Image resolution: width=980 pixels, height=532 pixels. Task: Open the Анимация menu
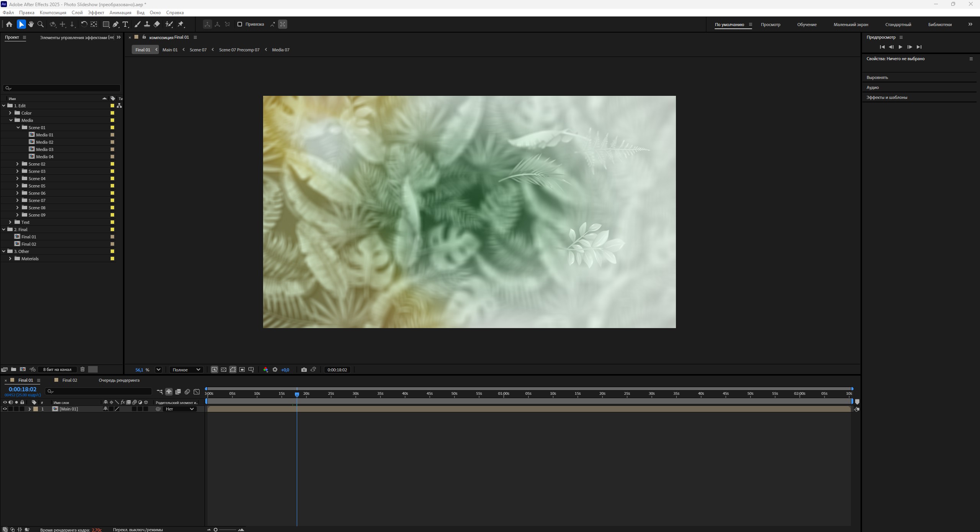click(120, 13)
